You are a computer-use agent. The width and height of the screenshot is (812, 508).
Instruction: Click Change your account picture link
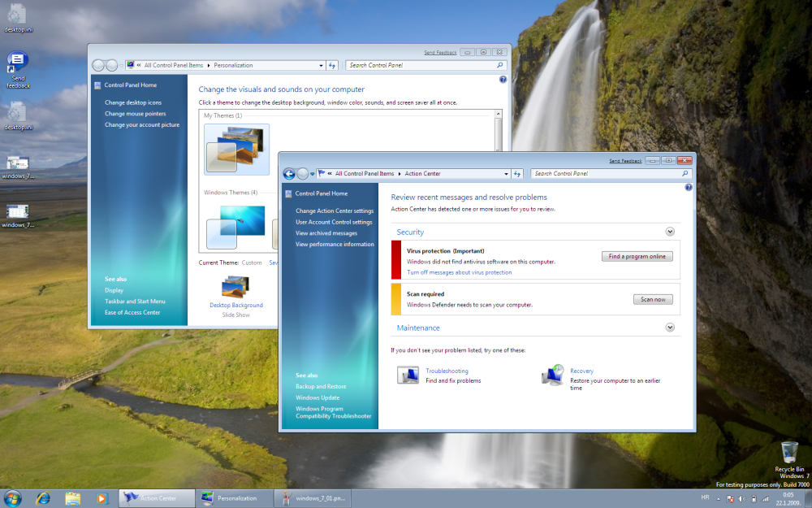click(x=142, y=125)
